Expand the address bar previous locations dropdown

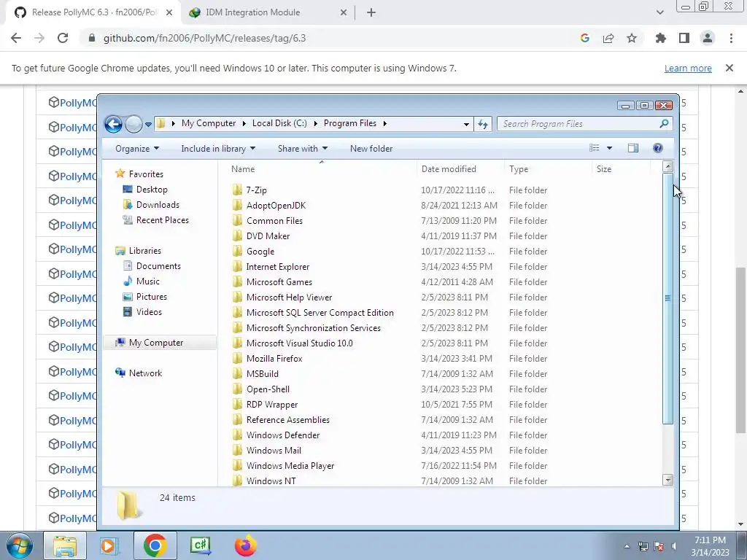(x=466, y=124)
